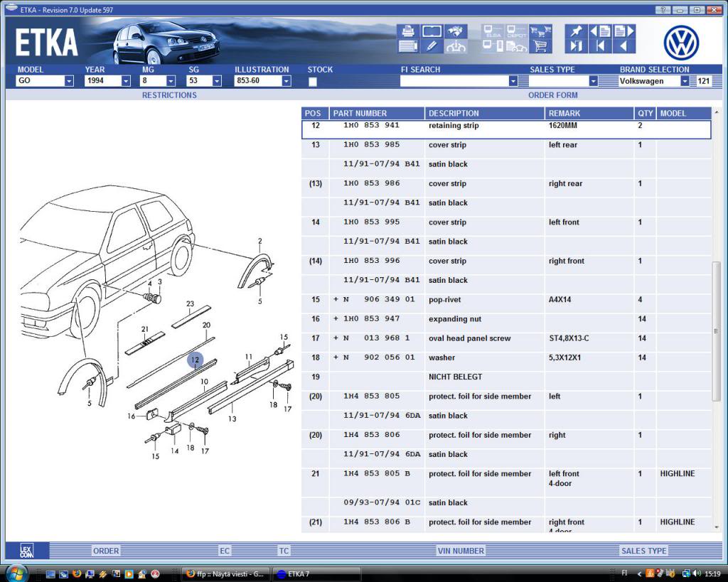Viewport: 728px width, 582px height.
Task: Click the parts list scroll down arrow
Action: (716, 527)
